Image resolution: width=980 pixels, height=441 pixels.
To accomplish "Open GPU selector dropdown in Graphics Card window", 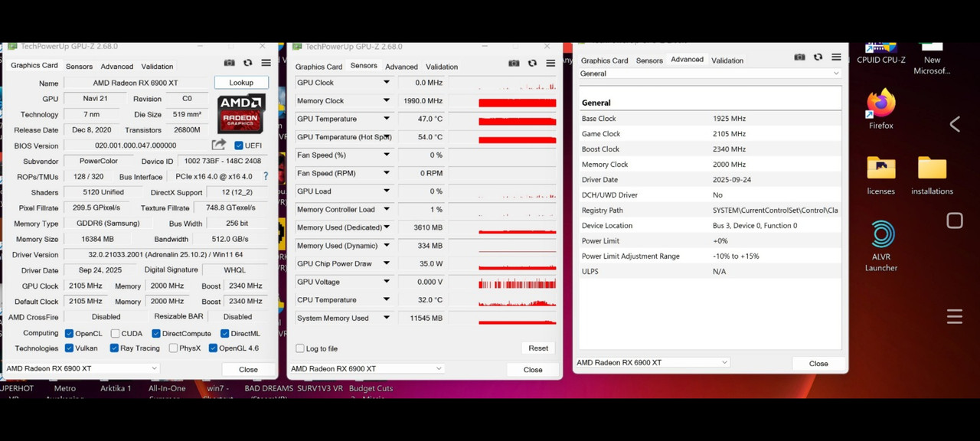I will click(81, 368).
